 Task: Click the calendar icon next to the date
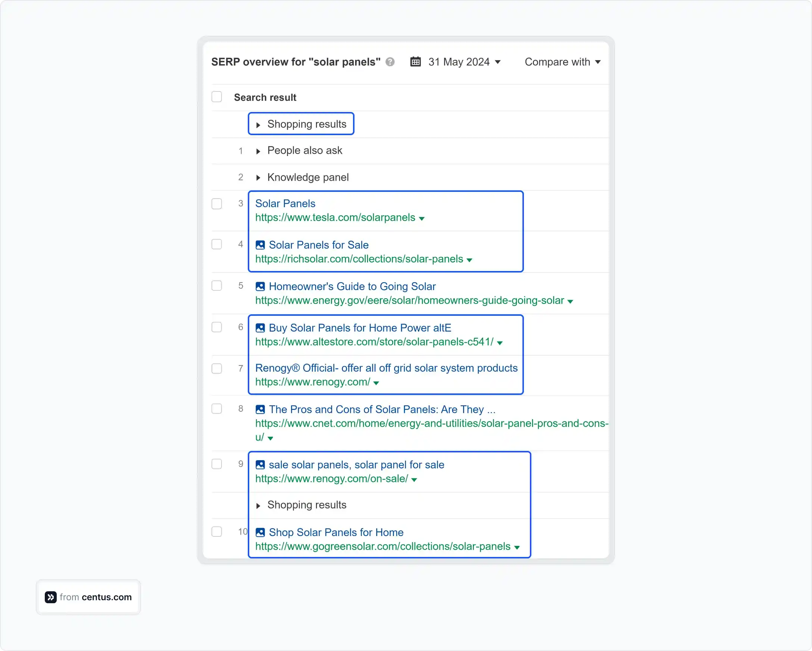coord(415,62)
